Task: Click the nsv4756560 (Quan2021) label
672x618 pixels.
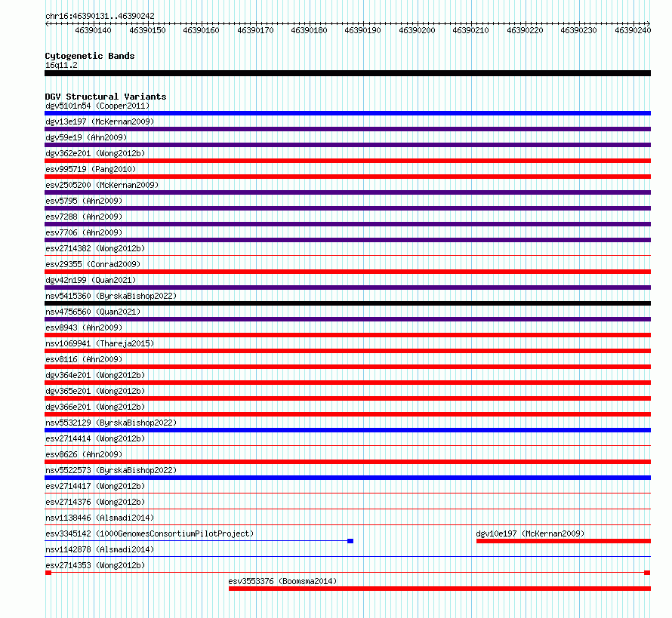Action: [93, 312]
